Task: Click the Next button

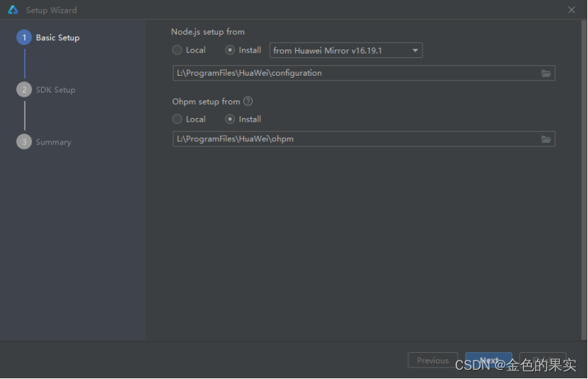Action: 489,360
